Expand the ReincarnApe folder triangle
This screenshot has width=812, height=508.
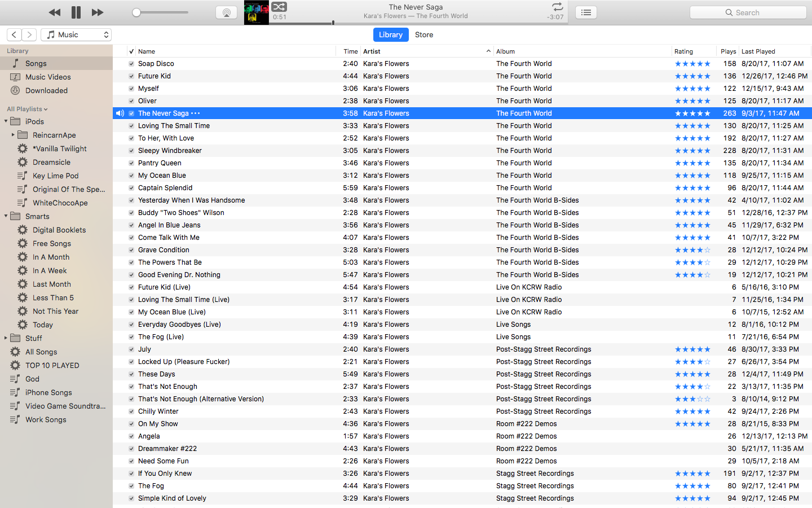pyautogui.click(x=13, y=135)
